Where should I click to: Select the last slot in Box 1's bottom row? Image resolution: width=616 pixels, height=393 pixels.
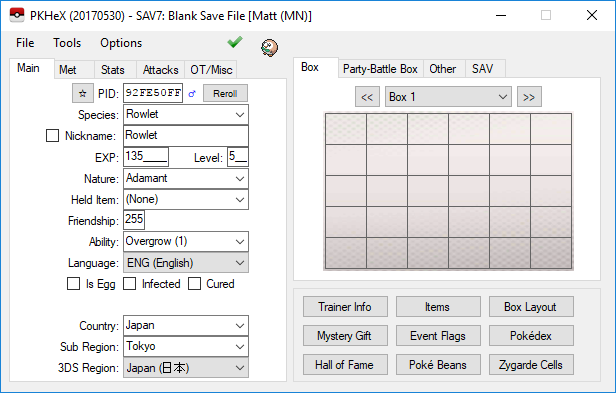coord(551,253)
